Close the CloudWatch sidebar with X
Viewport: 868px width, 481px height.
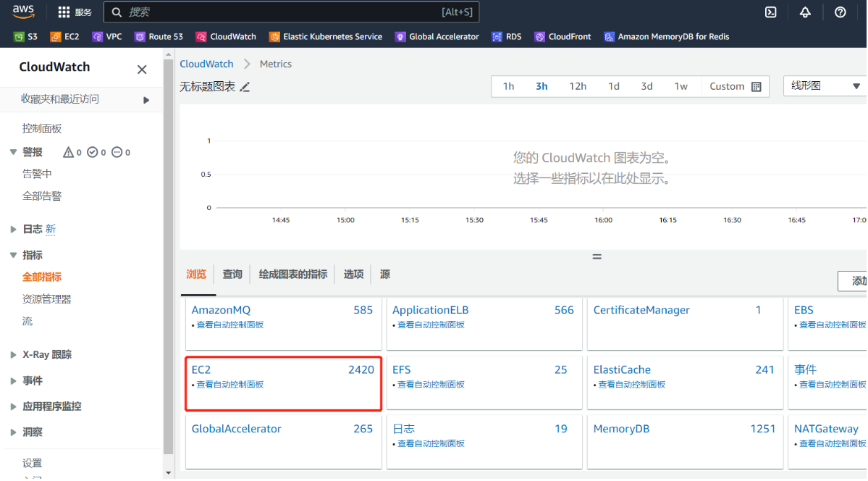point(142,70)
